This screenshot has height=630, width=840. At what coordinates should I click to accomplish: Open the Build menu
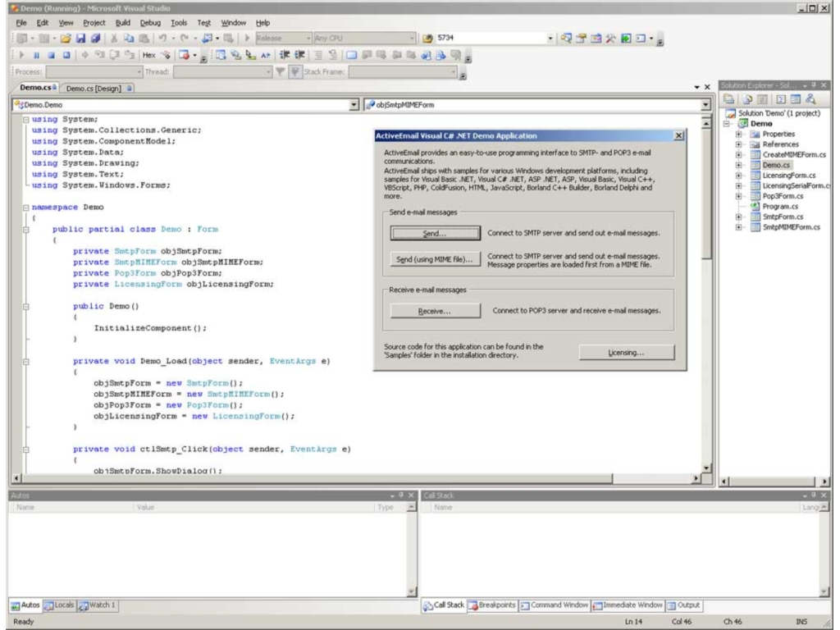[123, 23]
